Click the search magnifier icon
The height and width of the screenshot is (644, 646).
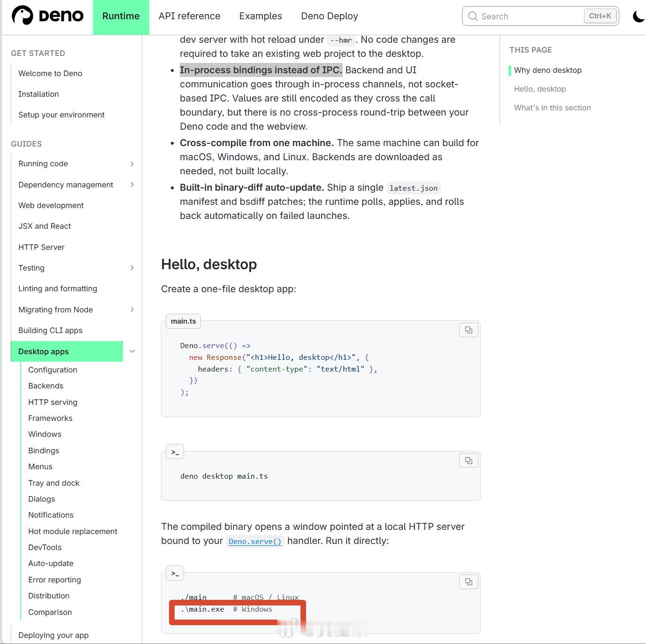tap(473, 16)
